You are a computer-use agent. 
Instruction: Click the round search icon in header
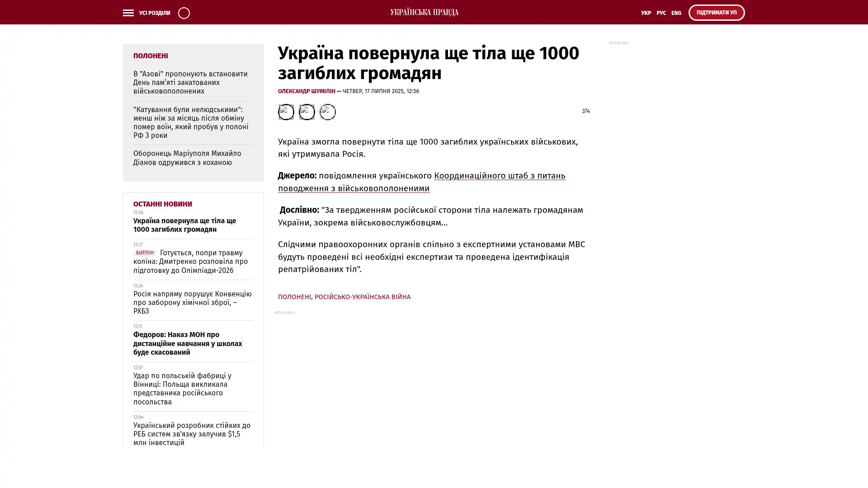point(184,13)
